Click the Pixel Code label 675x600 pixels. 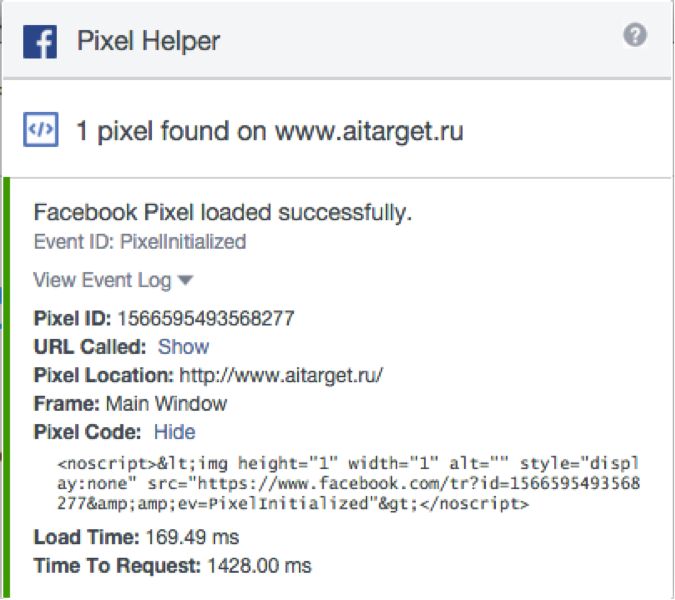[87, 432]
